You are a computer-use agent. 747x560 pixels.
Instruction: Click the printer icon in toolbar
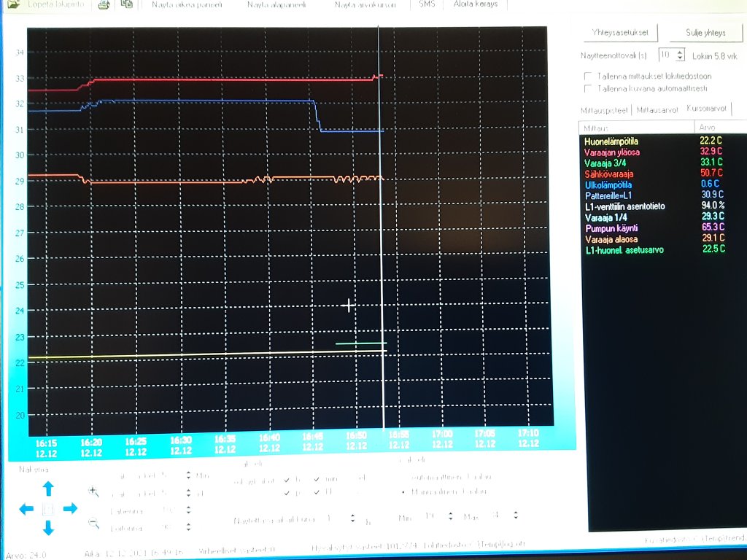pos(104,4)
